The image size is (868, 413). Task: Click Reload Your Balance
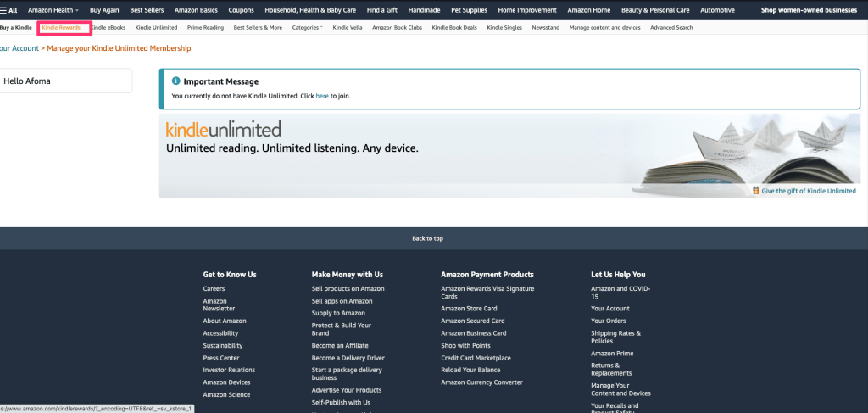tap(470, 370)
